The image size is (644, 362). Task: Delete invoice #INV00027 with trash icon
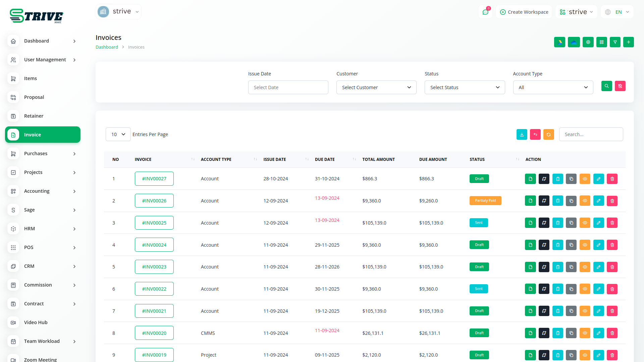(x=612, y=179)
